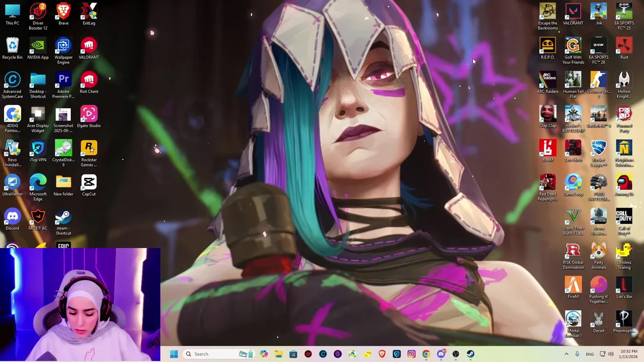This screenshot has width=644, height=362.
Task: Launch ARC Raiders from desktop
Action: (548, 82)
